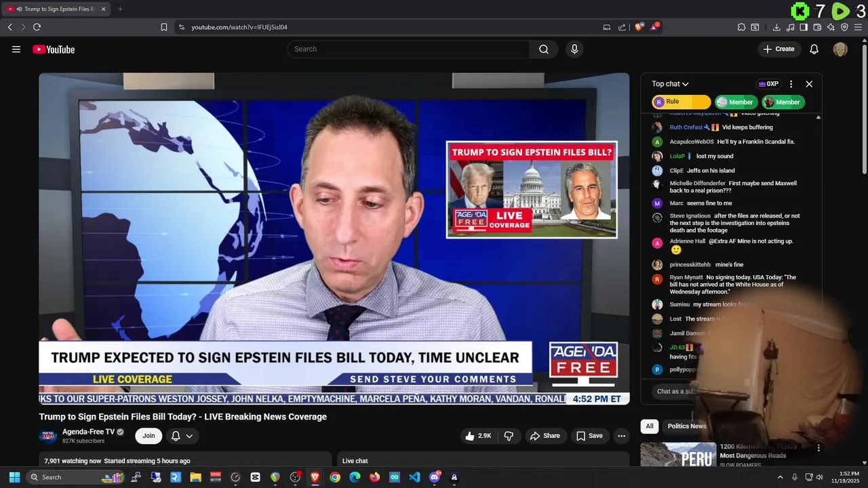868x488 pixels.
Task: Like the video with thumbs up
Action: point(477,436)
